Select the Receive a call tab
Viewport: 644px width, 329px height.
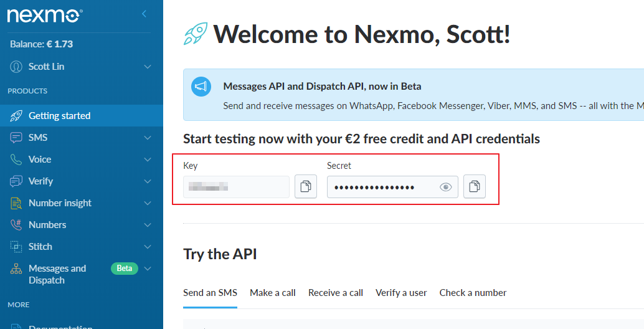(x=336, y=293)
